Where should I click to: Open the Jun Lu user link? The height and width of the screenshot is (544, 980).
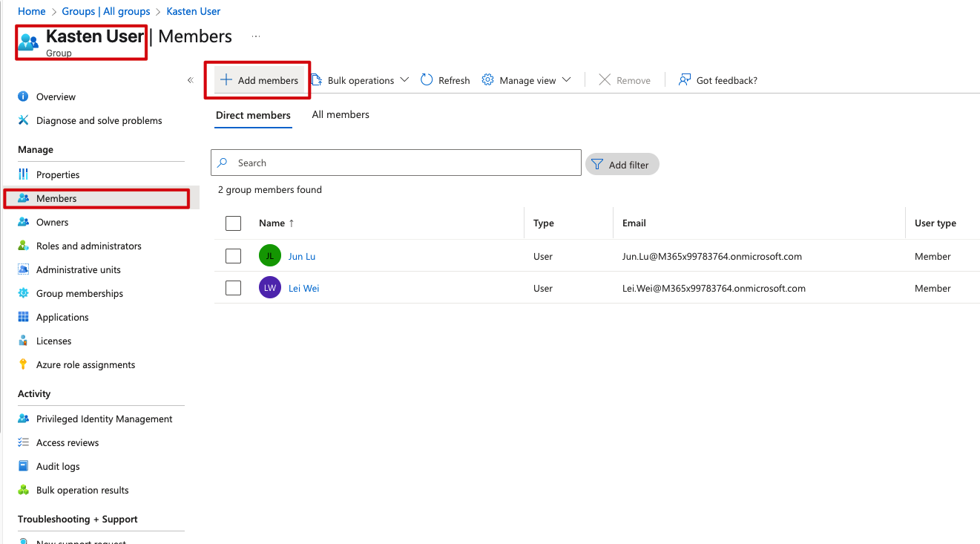(302, 256)
